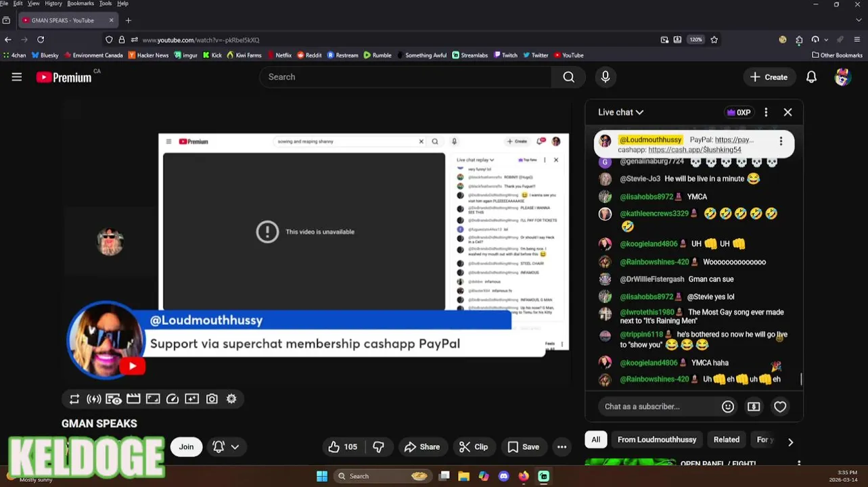Close the live chat panel

pyautogui.click(x=787, y=112)
